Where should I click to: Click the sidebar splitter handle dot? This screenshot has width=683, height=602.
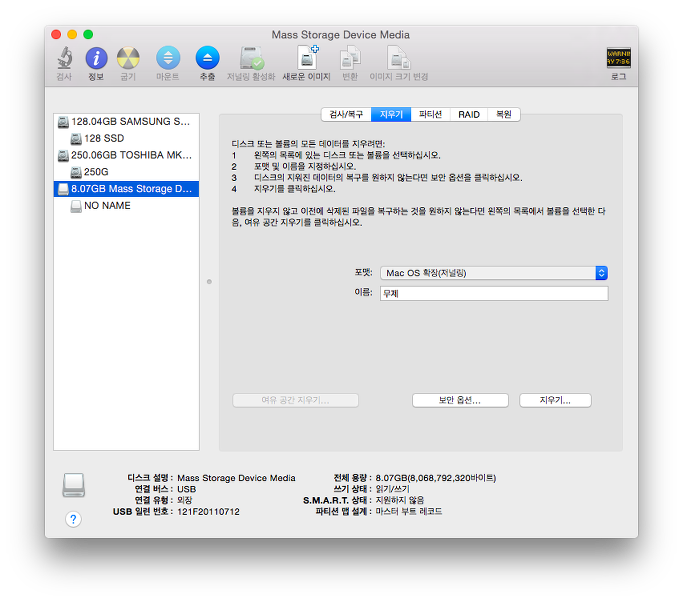tap(209, 282)
